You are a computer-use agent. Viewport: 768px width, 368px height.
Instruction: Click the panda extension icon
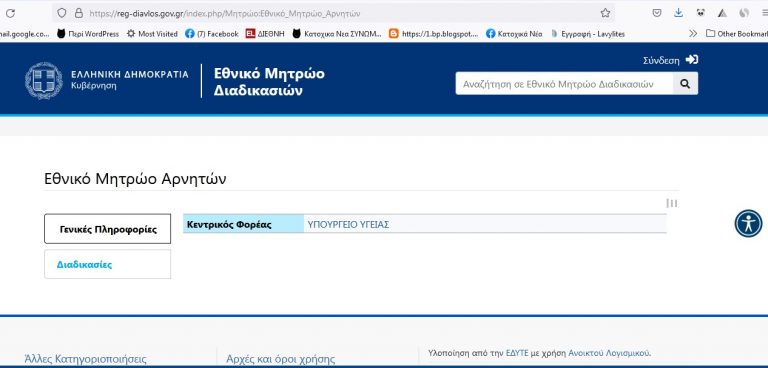[700, 13]
